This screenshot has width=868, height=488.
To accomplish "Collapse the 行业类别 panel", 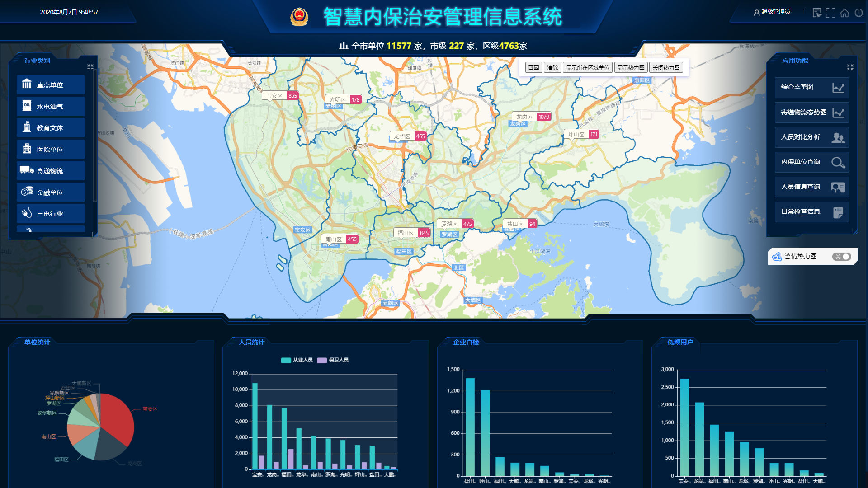I will [x=90, y=66].
